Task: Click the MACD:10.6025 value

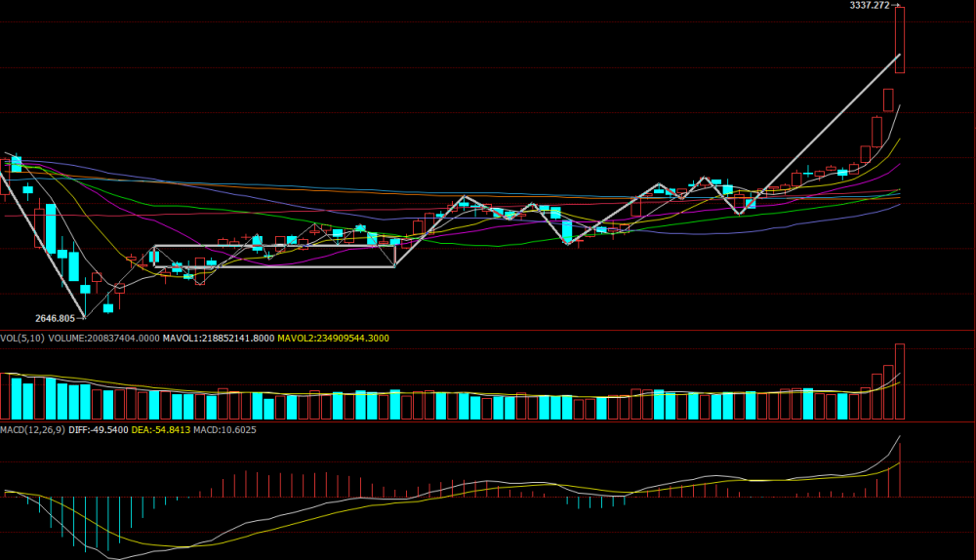Action: point(224,429)
